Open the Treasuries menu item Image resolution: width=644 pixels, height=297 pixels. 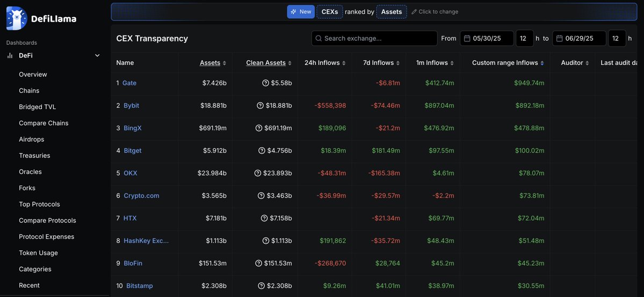[x=34, y=156]
